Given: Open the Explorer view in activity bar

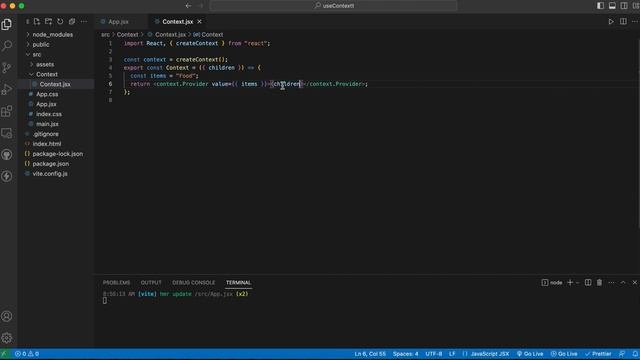Looking at the screenshot, I should pos(7,24).
